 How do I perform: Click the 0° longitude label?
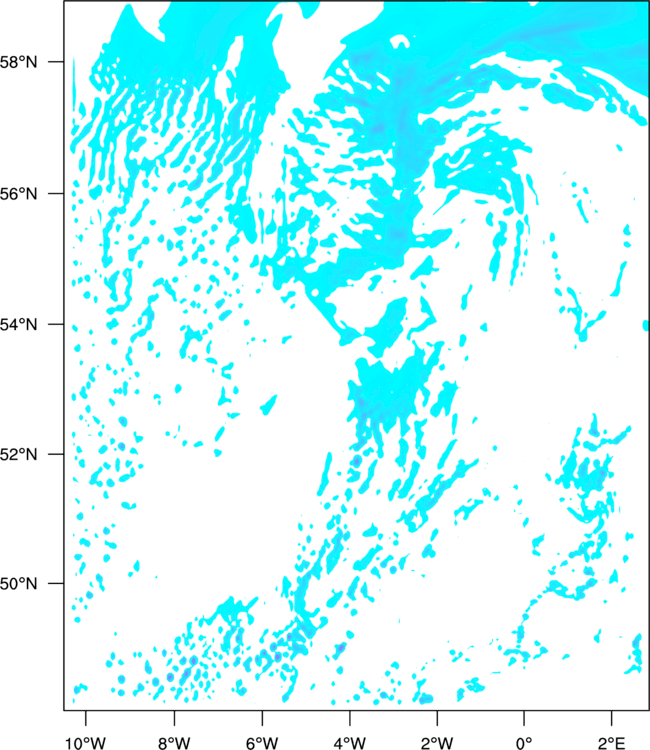524,743
